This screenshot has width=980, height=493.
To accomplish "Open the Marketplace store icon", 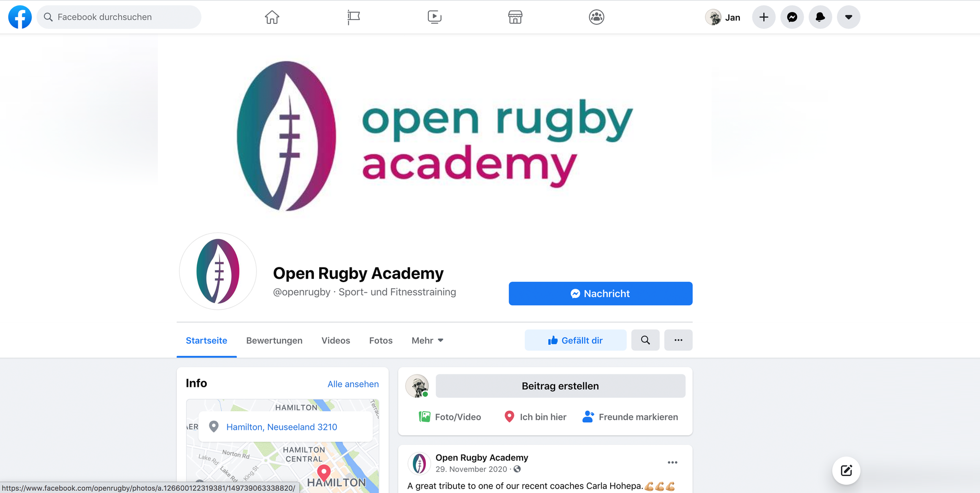I will click(x=515, y=17).
